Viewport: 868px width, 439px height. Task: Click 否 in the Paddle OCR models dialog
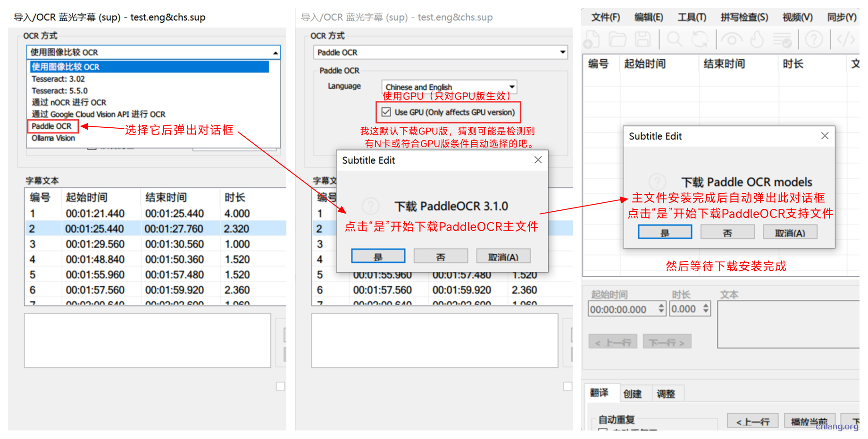727,232
